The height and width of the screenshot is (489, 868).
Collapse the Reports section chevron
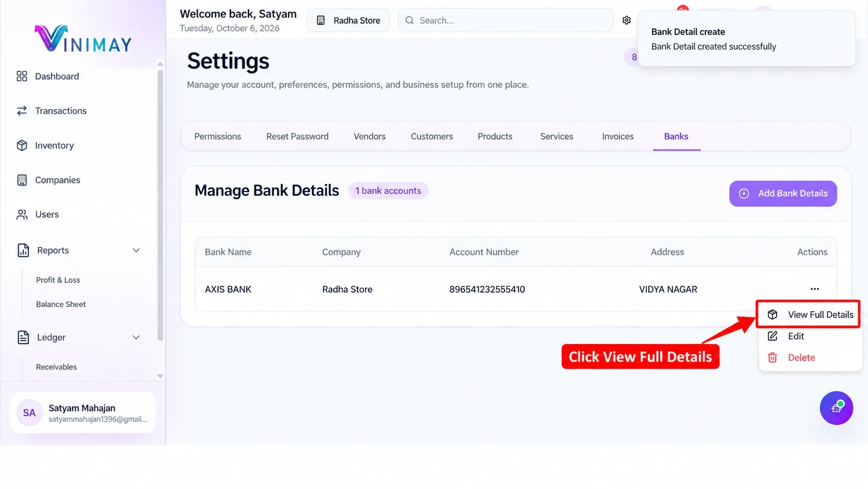(136, 250)
